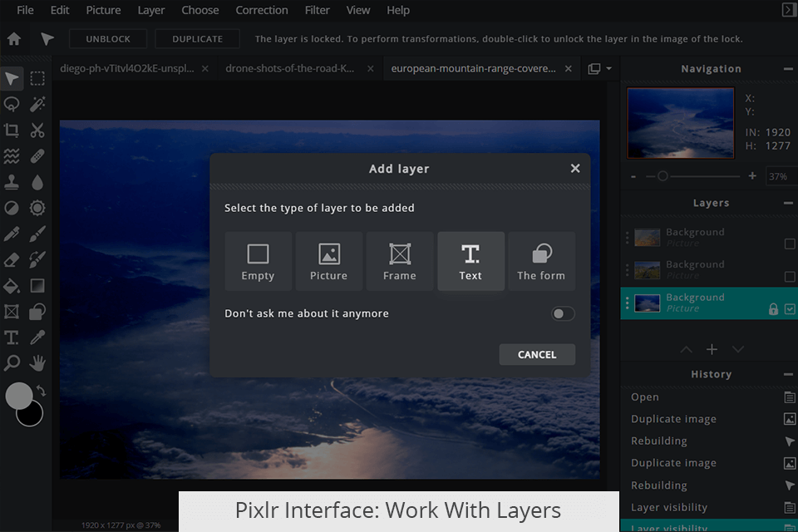Choose the Frame layer type

tap(400, 261)
